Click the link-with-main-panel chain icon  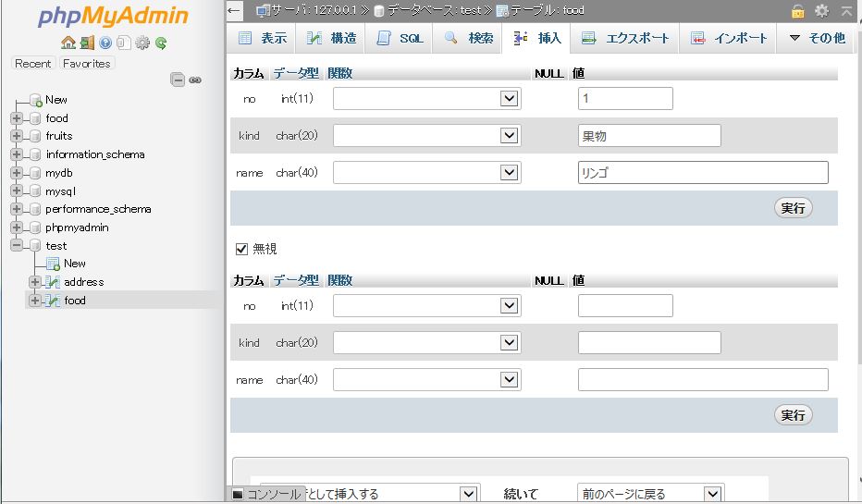tap(195, 80)
